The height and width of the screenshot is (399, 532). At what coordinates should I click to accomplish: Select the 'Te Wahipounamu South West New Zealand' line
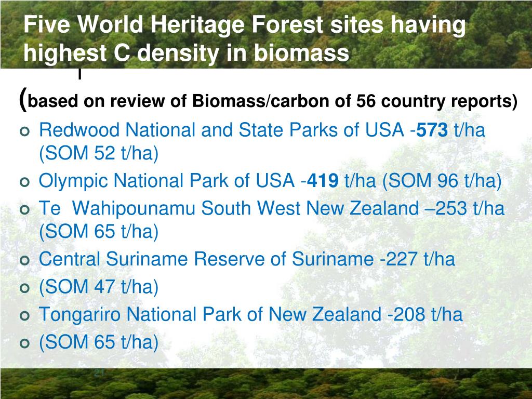[x=229, y=208]
